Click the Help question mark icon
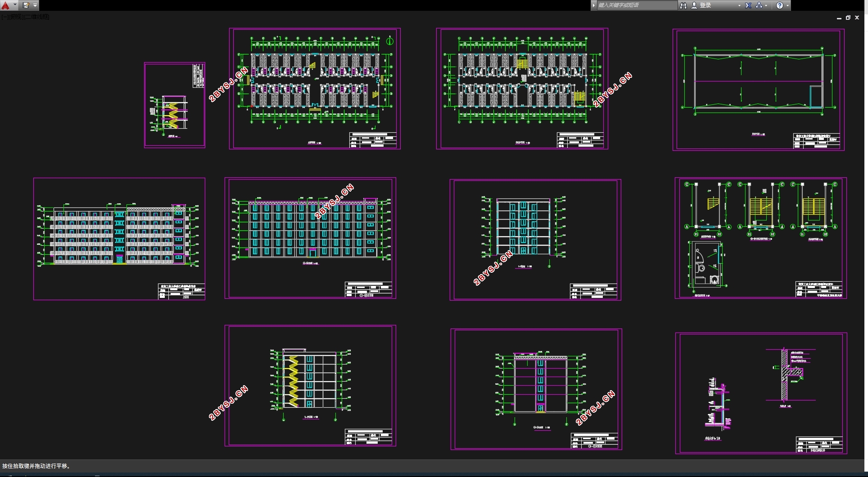Screen dimensions: 868x477 pyautogui.click(x=780, y=5)
